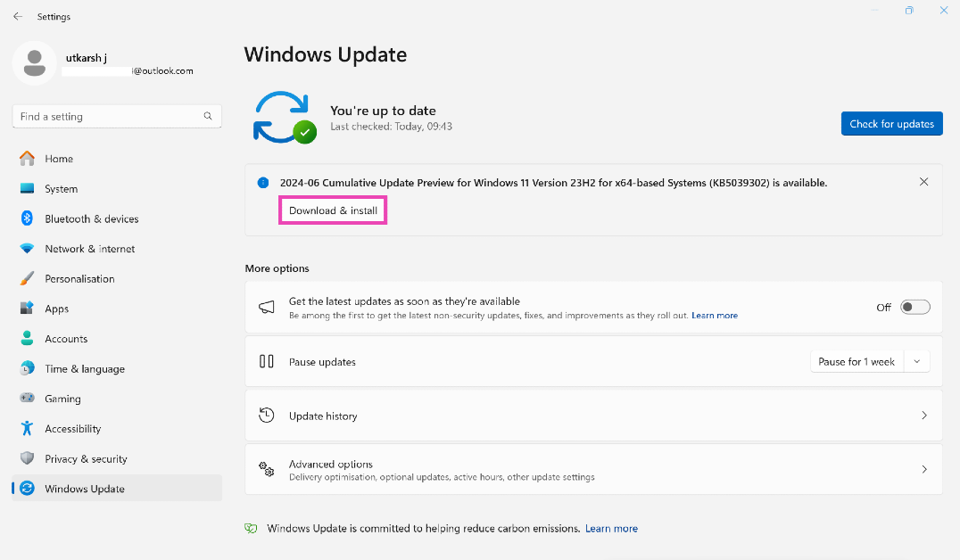Open Accessibility settings
This screenshot has height=560, width=960.
pyautogui.click(x=117, y=428)
